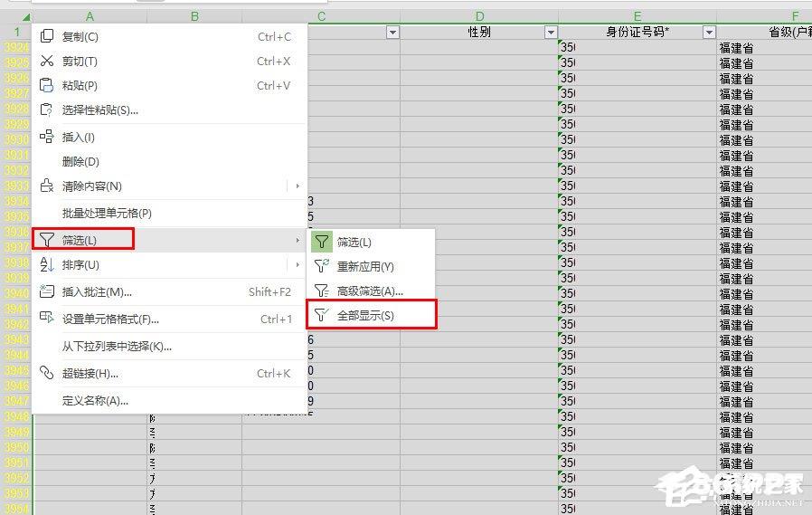Click the Clear Contents eraser icon
812x515 pixels.
point(47,186)
